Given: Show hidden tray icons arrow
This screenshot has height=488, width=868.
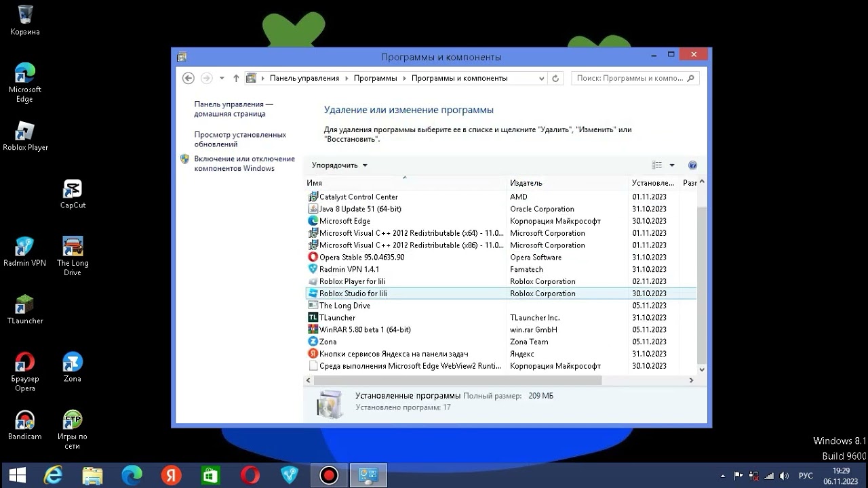Looking at the screenshot, I should click(723, 476).
